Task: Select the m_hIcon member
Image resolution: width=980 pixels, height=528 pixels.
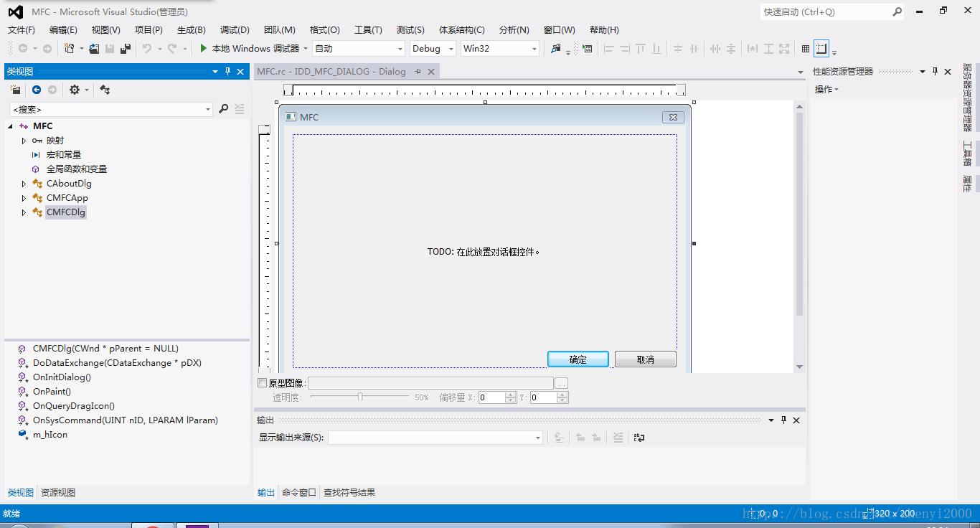Action: pos(50,435)
